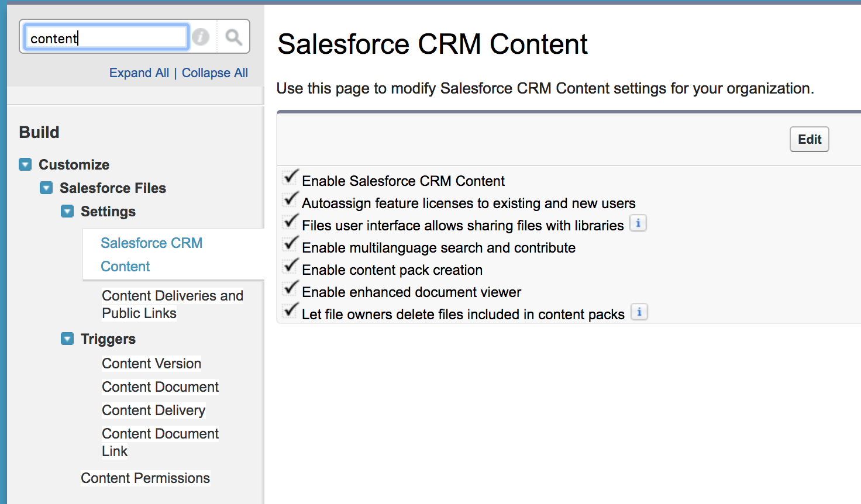The width and height of the screenshot is (861, 504).
Task: Click the Enable enhanced document viewer text
Action: [411, 292]
